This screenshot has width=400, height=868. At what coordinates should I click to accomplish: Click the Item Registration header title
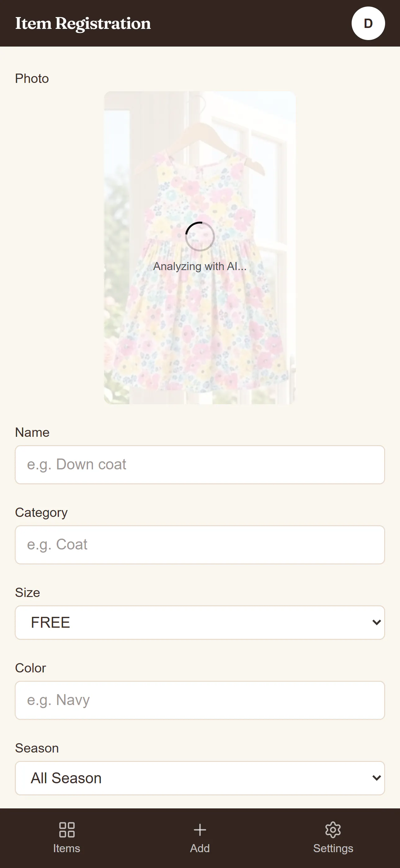point(83,23)
